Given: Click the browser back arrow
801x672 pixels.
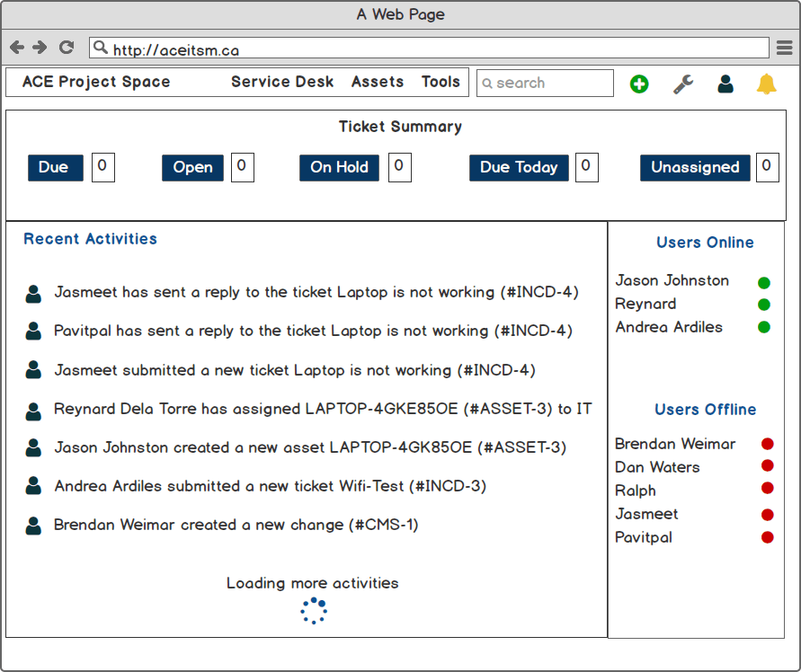Looking at the screenshot, I should point(17,48).
